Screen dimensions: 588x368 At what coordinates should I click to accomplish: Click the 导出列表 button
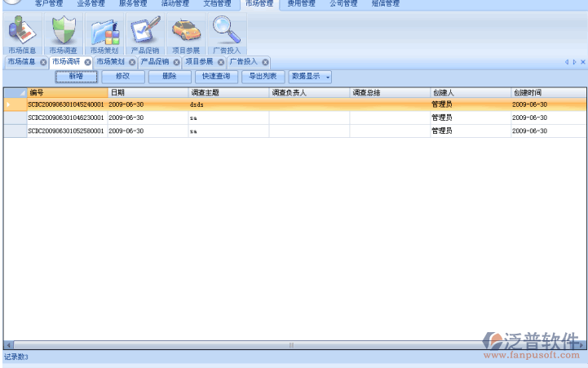point(263,77)
